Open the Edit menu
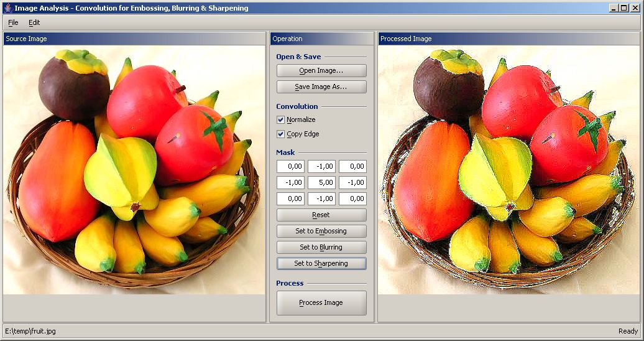 34,22
